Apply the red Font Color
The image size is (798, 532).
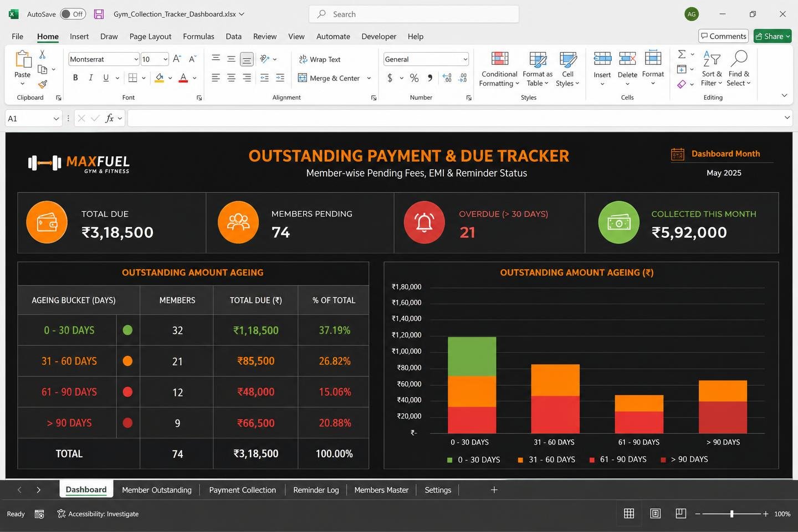[183, 78]
